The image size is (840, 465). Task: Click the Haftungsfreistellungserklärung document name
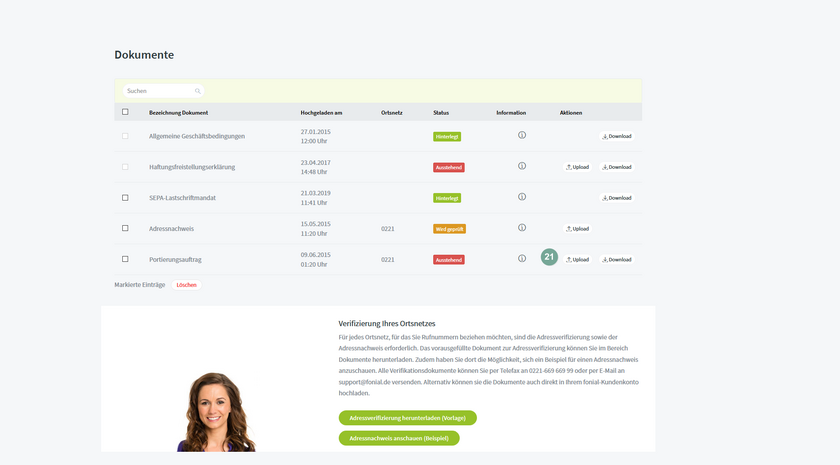coord(192,167)
